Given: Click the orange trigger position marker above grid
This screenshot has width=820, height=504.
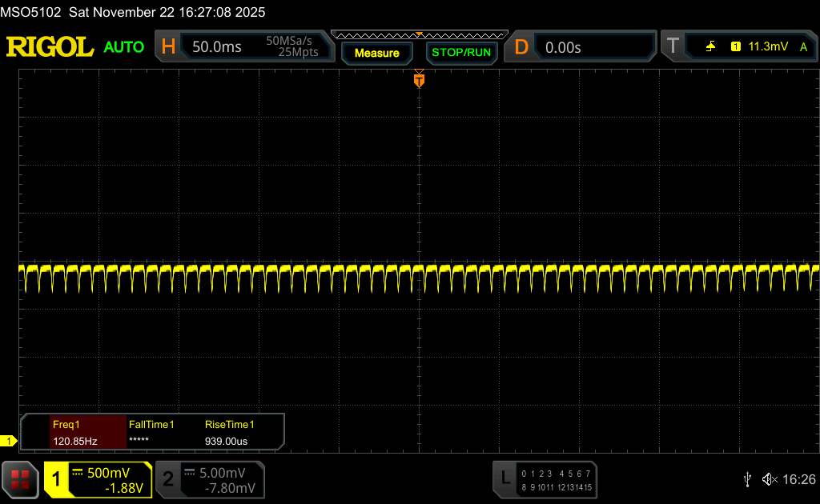Looking at the screenshot, I should pyautogui.click(x=419, y=79).
